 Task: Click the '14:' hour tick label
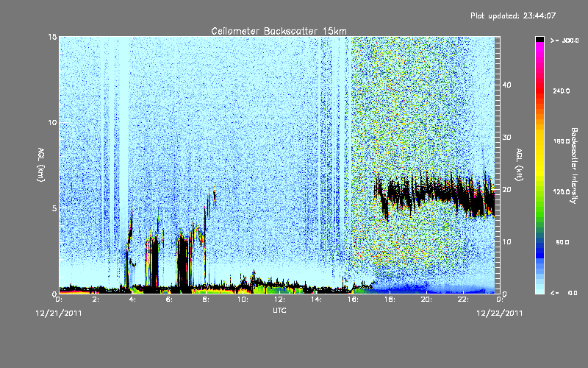(x=316, y=300)
